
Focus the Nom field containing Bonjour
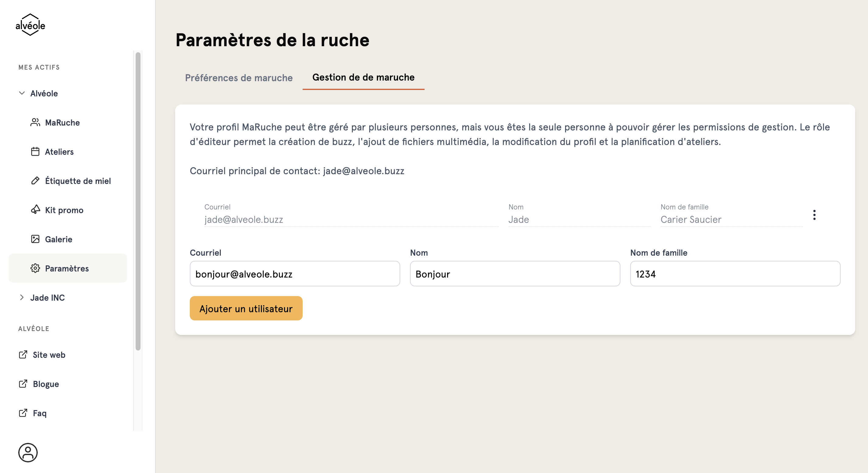515,274
